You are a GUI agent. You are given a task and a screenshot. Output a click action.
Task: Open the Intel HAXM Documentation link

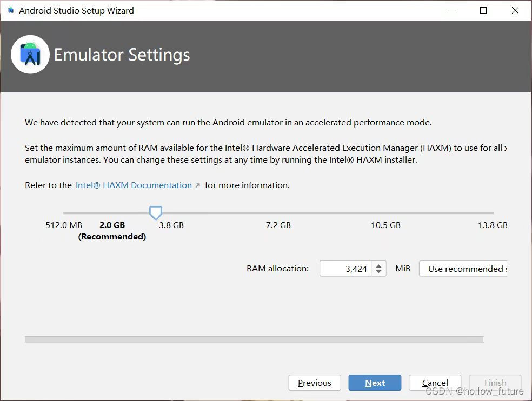point(134,185)
